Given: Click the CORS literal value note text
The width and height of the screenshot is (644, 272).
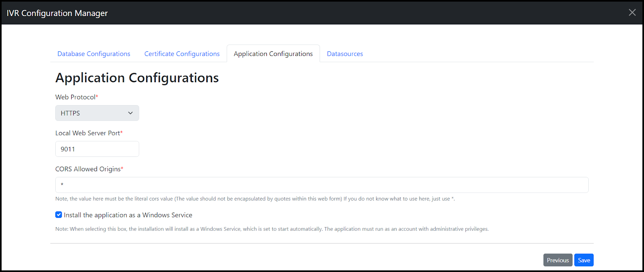Looking at the screenshot, I should (x=255, y=199).
